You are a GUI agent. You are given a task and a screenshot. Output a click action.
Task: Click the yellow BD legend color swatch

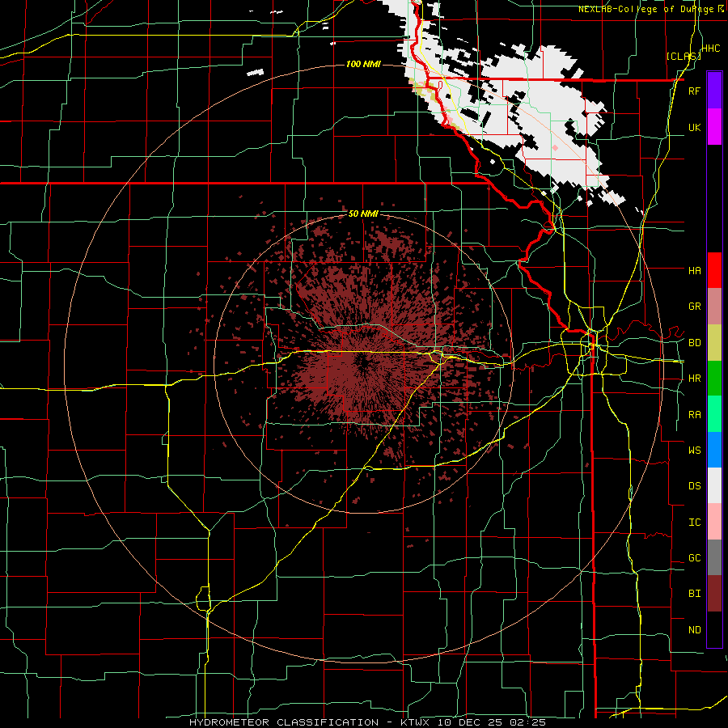(714, 343)
